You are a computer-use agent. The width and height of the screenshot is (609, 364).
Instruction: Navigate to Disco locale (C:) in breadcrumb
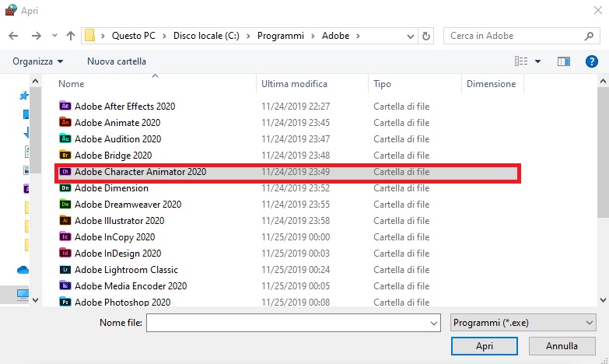click(206, 36)
